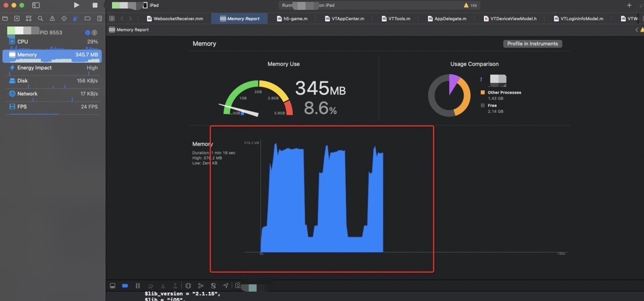This screenshot has width=644, height=301.
Task: Open VTDeviceViewModel.h tab
Action: (x=510, y=19)
